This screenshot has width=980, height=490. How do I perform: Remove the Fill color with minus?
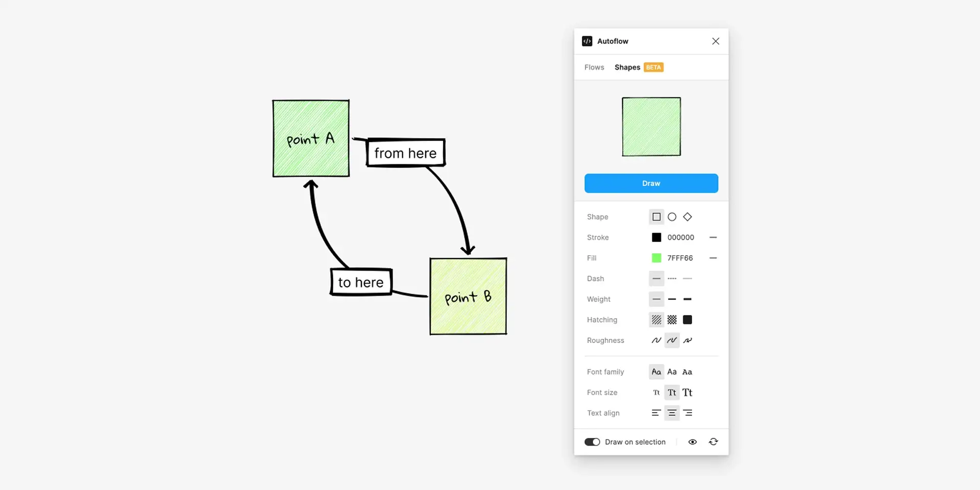coord(714,258)
